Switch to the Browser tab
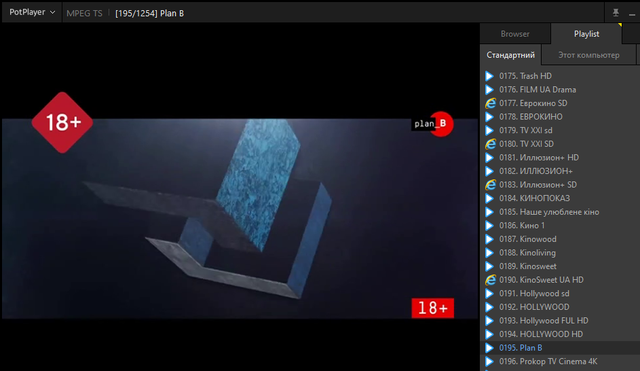This screenshot has width=640, height=371. pos(515,34)
